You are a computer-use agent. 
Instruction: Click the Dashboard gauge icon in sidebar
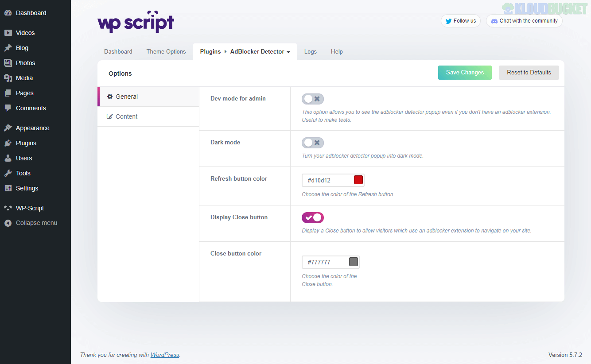pyautogui.click(x=8, y=13)
